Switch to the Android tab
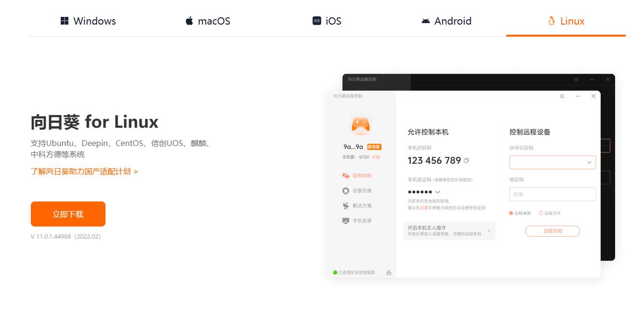 click(x=446, y=21)
